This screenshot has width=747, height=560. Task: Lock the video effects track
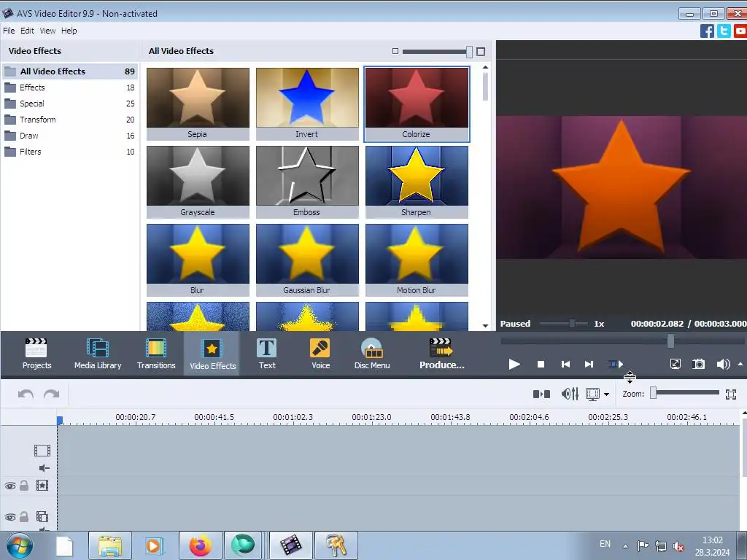24,486
